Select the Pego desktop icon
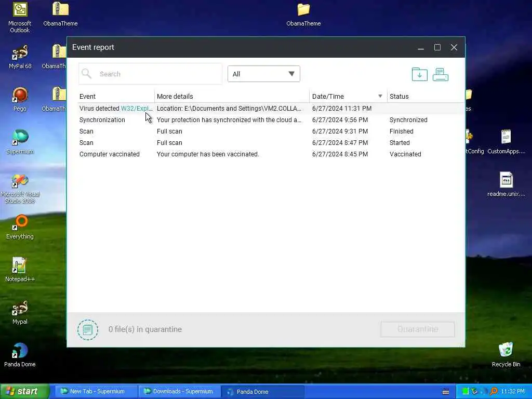Image resolution: width=532 pixels, height=399 pixels. 20,99
